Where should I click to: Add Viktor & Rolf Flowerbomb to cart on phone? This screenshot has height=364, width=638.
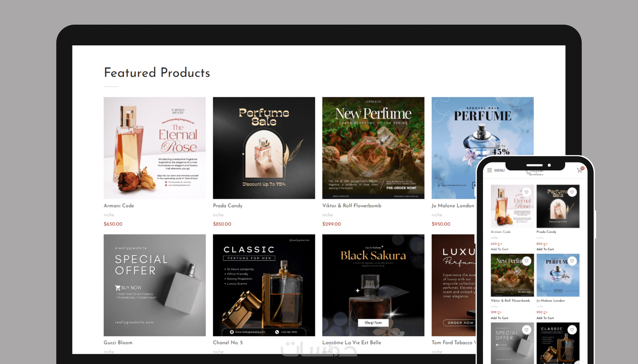500,318
